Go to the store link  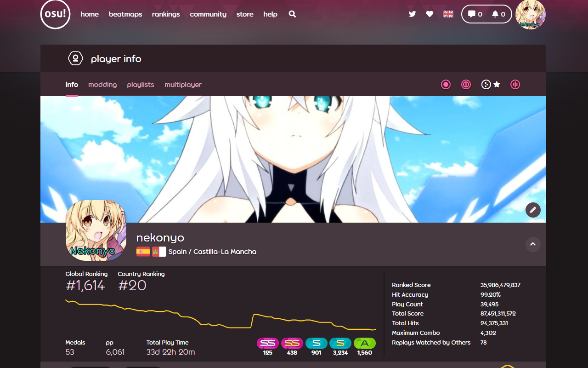(x=245, y=14)
